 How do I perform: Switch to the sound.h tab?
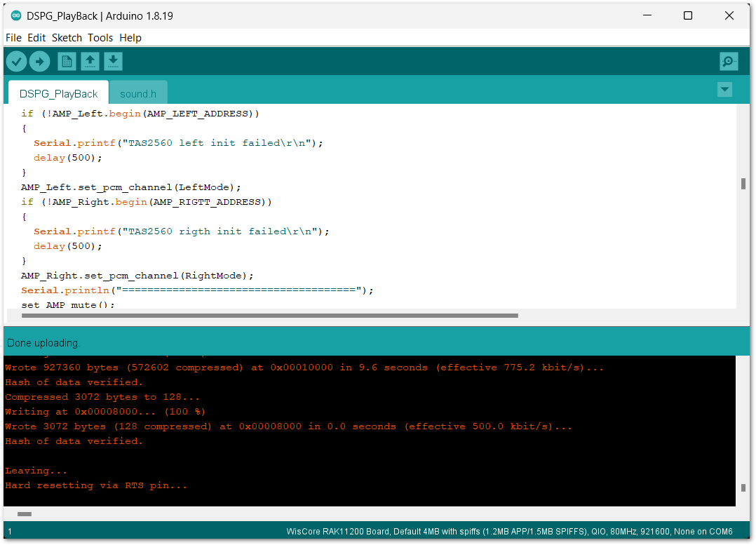tap(138, 94)
